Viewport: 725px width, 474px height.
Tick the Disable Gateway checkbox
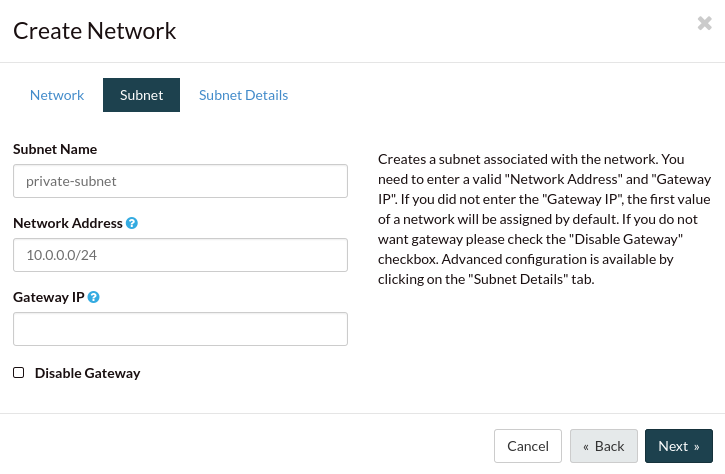point(18,373)
